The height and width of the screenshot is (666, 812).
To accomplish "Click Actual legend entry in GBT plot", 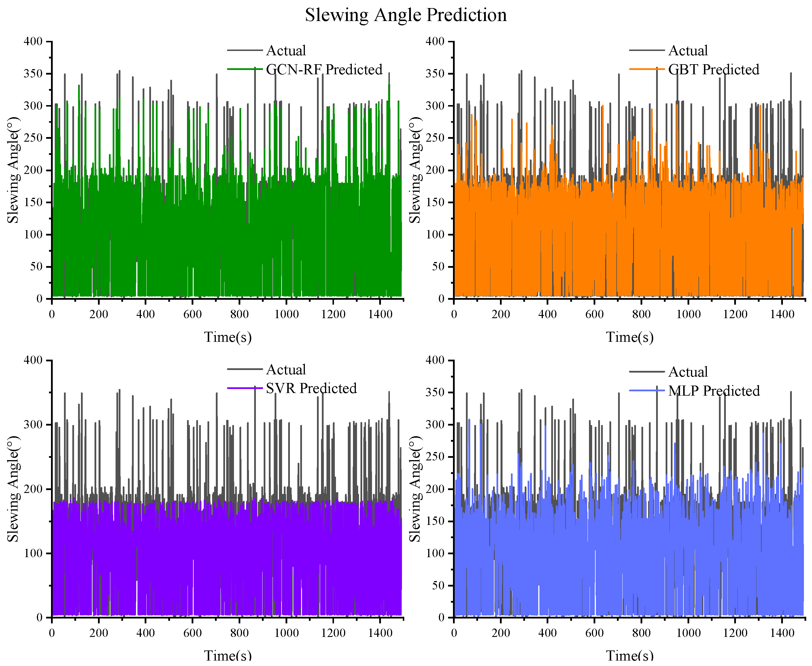I will [x=688, y=51].
